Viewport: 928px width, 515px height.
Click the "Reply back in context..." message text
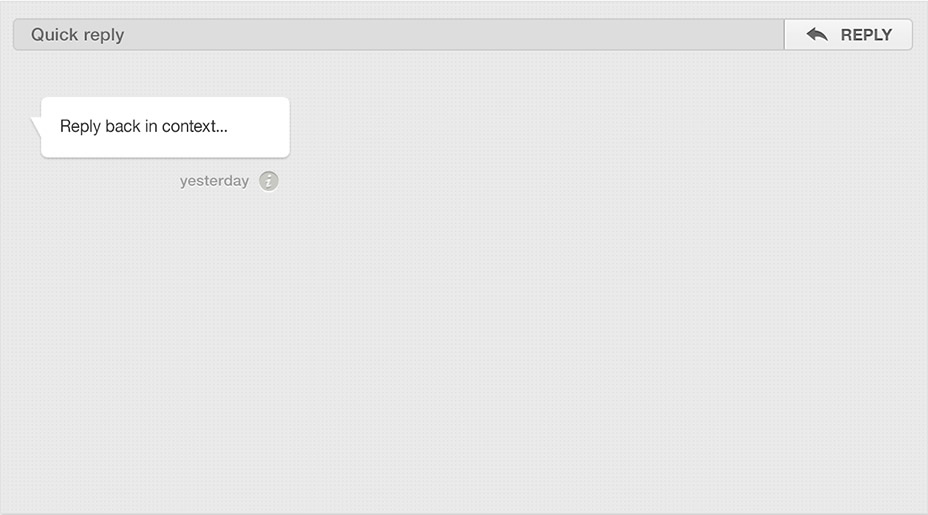144,127
